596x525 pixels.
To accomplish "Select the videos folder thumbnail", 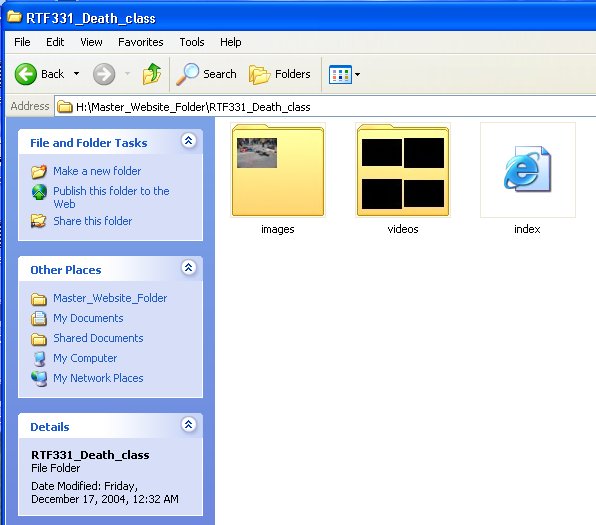I will tap(403, 170).
